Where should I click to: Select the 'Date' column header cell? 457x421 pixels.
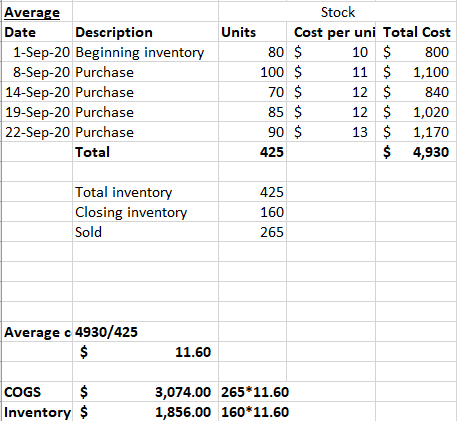pyautogui.click(x=37, y=32)
